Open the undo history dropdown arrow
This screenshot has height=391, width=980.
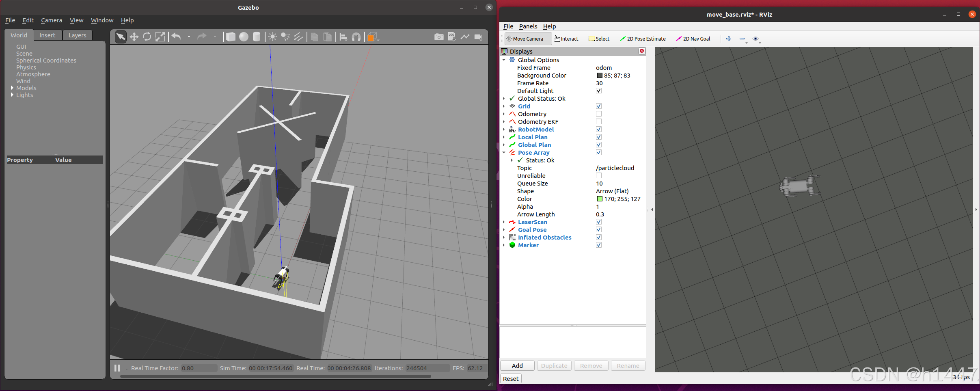click(x=189, y=37)
